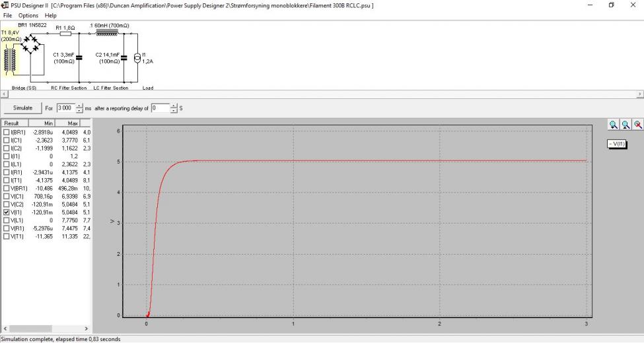Select the C2 capacitor symbol

(x=124, y=58)
